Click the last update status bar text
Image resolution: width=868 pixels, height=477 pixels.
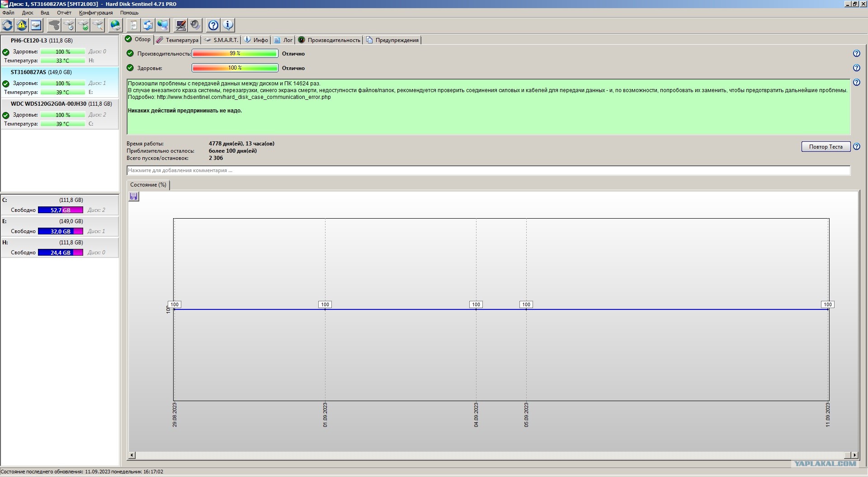(82, 472)
